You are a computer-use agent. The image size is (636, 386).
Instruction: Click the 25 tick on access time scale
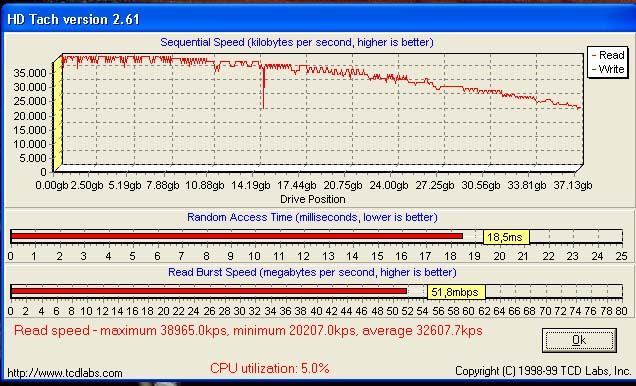[x=621, y=256]
